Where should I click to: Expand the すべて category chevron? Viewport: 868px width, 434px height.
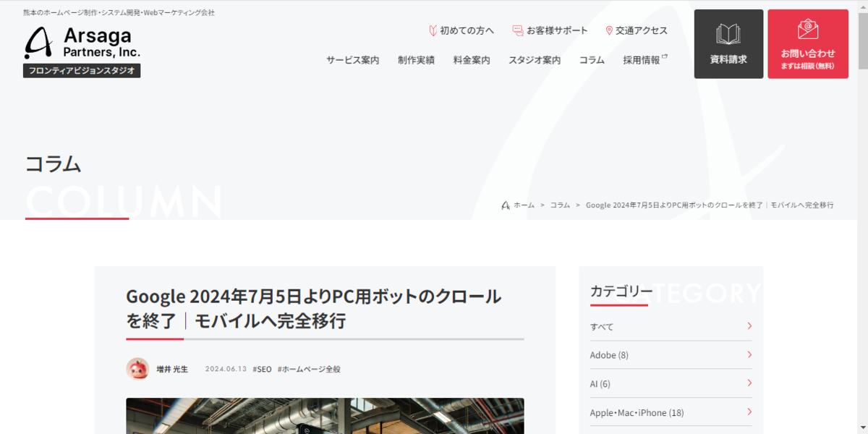tap(749, 326)
